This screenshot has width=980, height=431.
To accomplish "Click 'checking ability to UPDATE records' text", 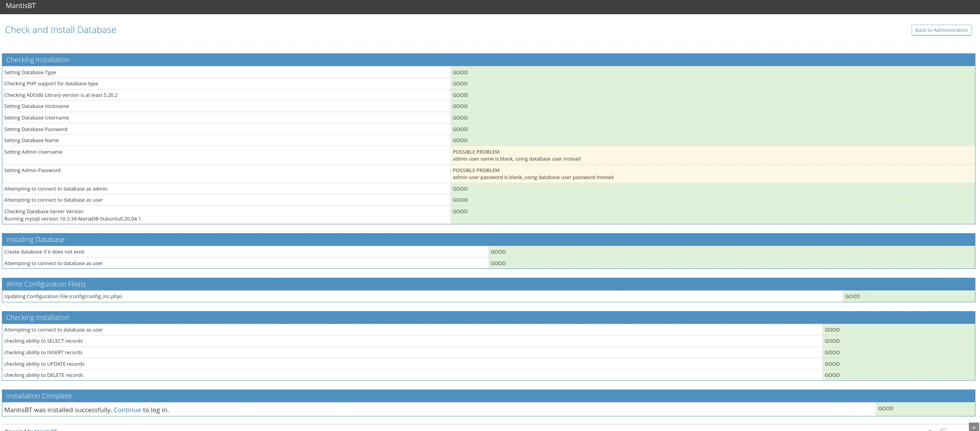I will pyautogui.click(x=44, y=364).
